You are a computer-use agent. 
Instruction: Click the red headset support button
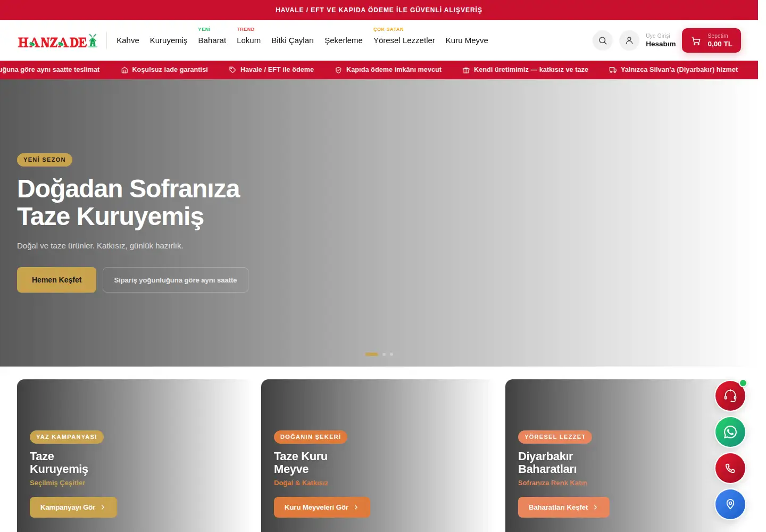coord(730,396)
